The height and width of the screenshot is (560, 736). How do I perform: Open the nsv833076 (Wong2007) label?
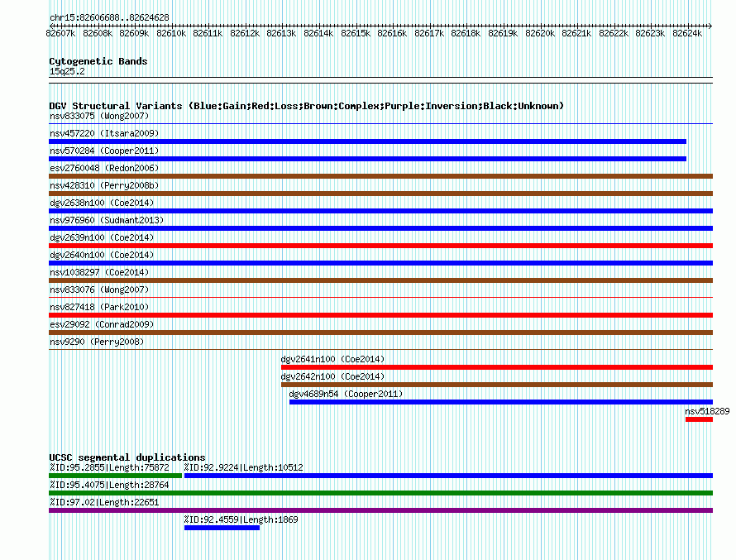coord(99,290)
